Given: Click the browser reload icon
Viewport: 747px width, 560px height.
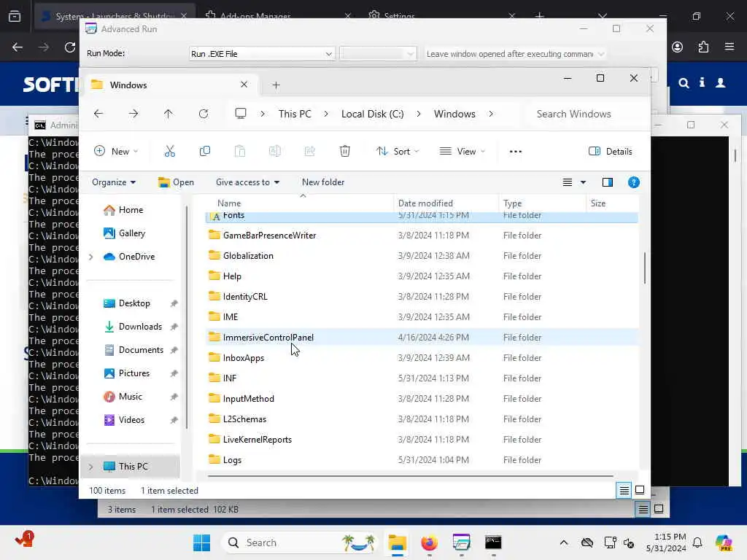Looking at the screenshot, I should tap(70, 47).
